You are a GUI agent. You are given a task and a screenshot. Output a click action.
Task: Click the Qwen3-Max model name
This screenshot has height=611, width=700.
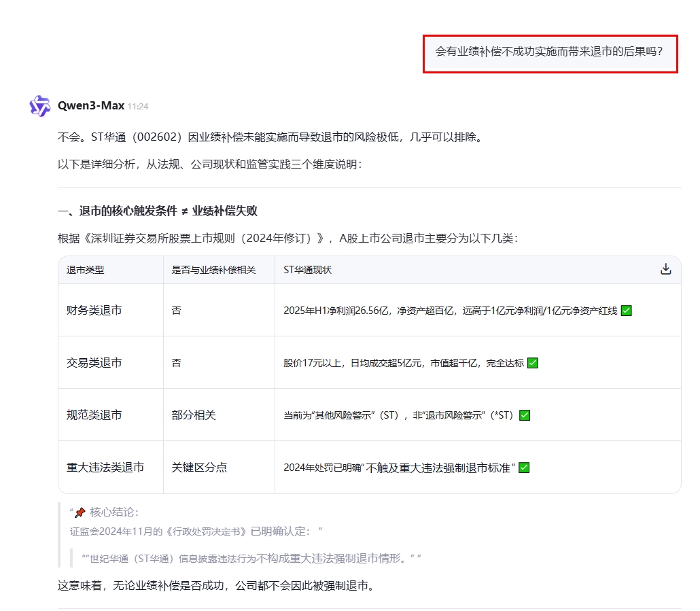(x=91, y=106)
